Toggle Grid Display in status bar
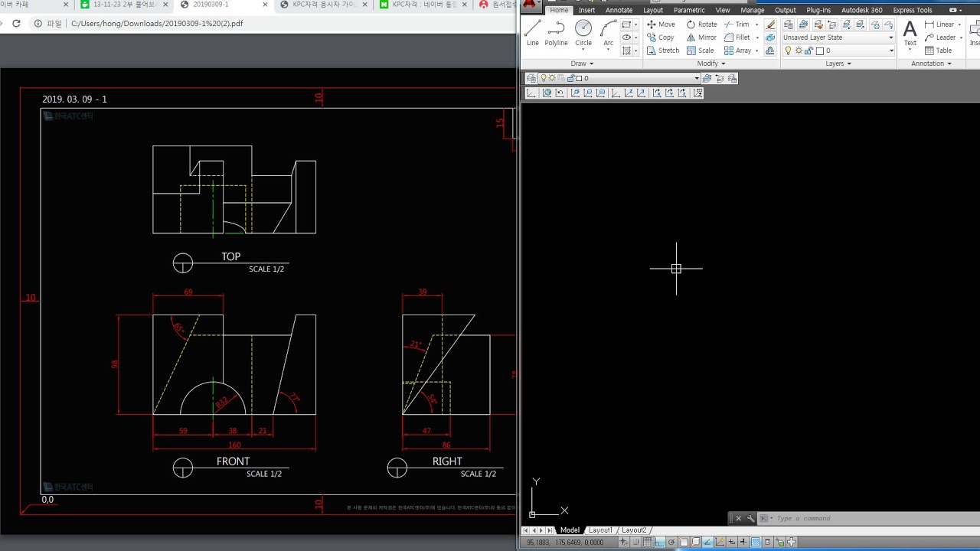 648,542
